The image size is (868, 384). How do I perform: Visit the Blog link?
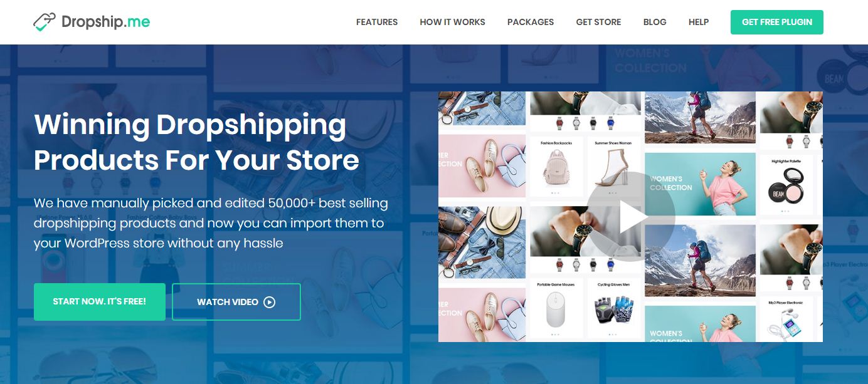[655, 22]
